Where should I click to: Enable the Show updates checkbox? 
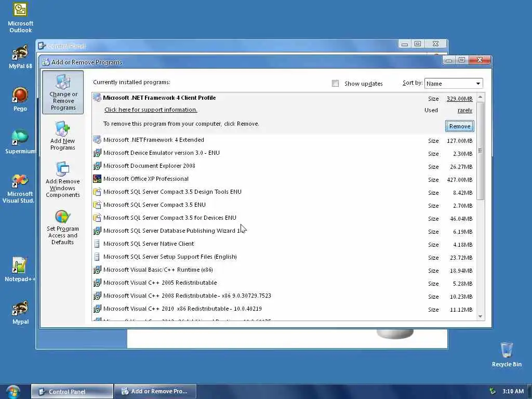click(335, 84)
